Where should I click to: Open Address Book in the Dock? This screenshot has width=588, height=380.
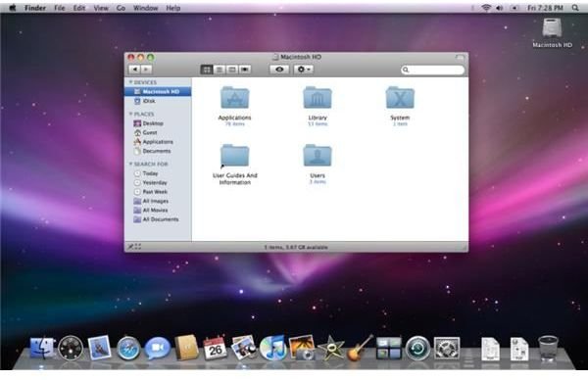coord(186,348)
